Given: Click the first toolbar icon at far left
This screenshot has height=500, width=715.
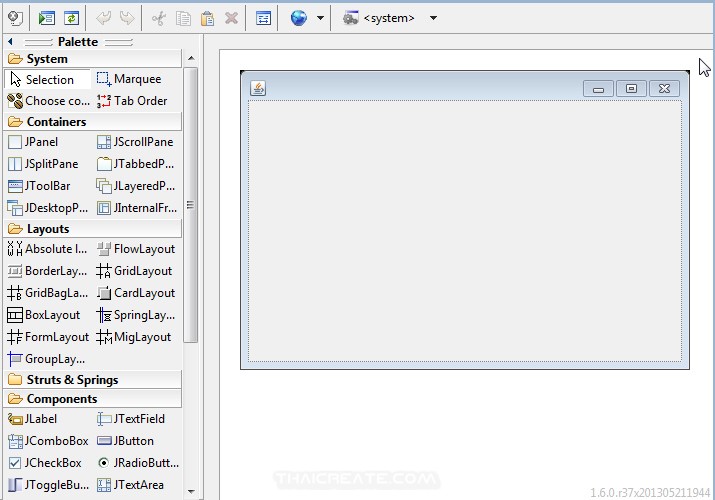Looking at the screenshot, I should pyautogui.click(x=15, y=18).
